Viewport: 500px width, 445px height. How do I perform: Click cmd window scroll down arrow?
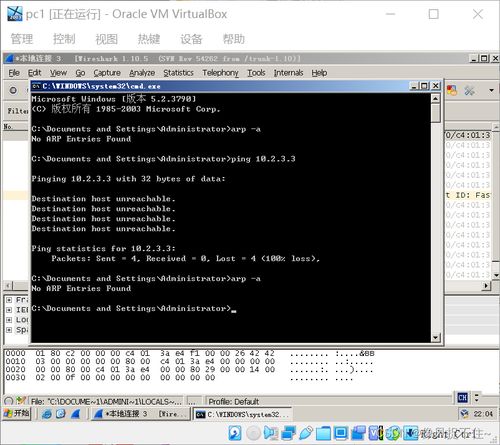click(436, 338)
